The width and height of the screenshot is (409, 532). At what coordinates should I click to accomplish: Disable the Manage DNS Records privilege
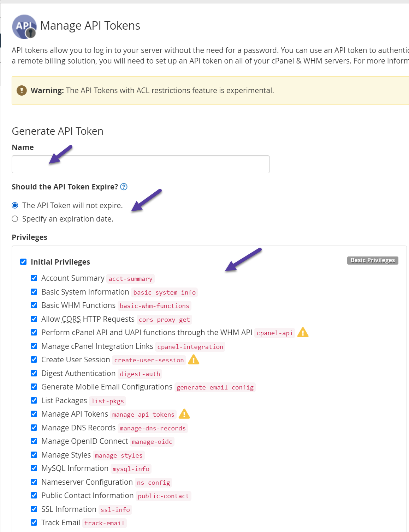34,428
